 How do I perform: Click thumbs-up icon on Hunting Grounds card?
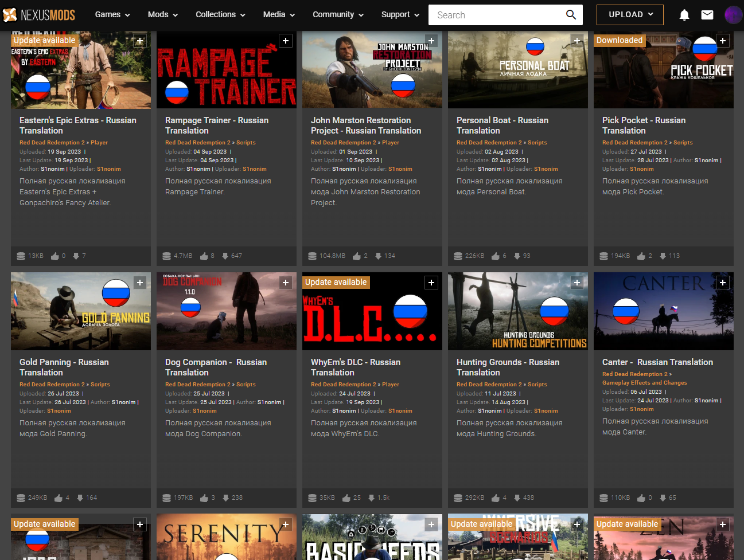coord(496,498)
